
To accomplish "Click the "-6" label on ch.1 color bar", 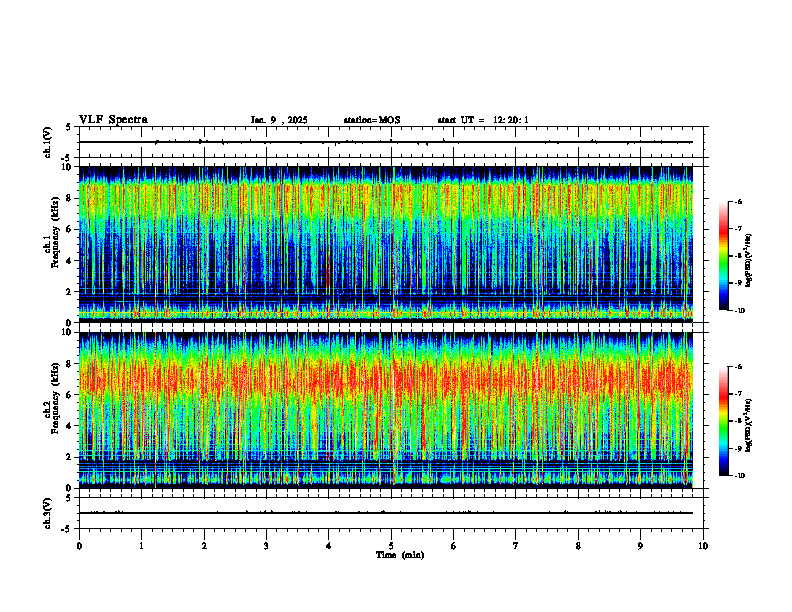I will coord(738,201).
